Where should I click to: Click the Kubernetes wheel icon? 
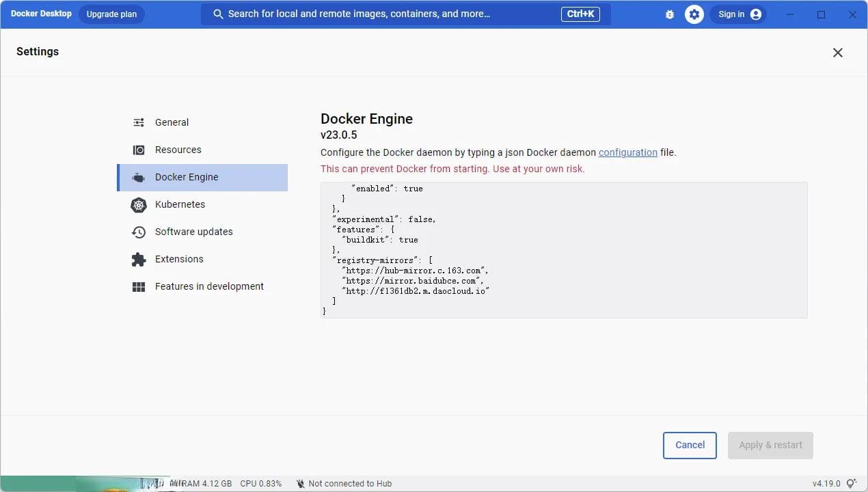[x=139, y=204]
